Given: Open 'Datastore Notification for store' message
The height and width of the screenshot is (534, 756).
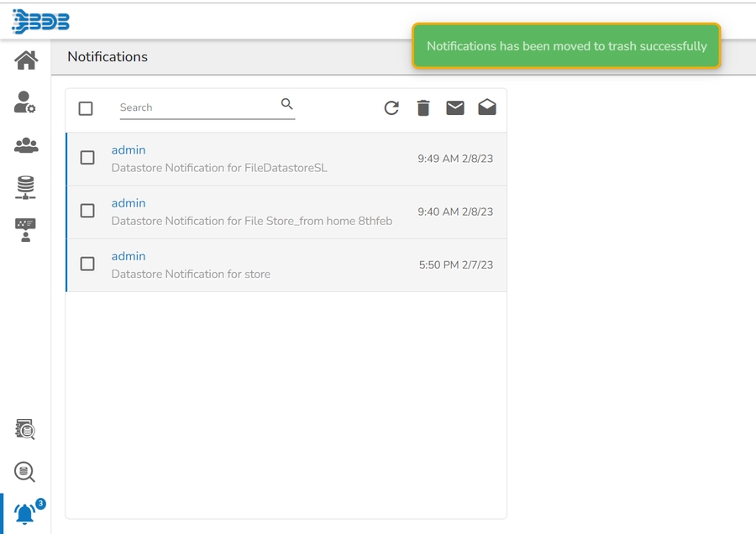Looking at the screenshot, I should tap(191, 274).
